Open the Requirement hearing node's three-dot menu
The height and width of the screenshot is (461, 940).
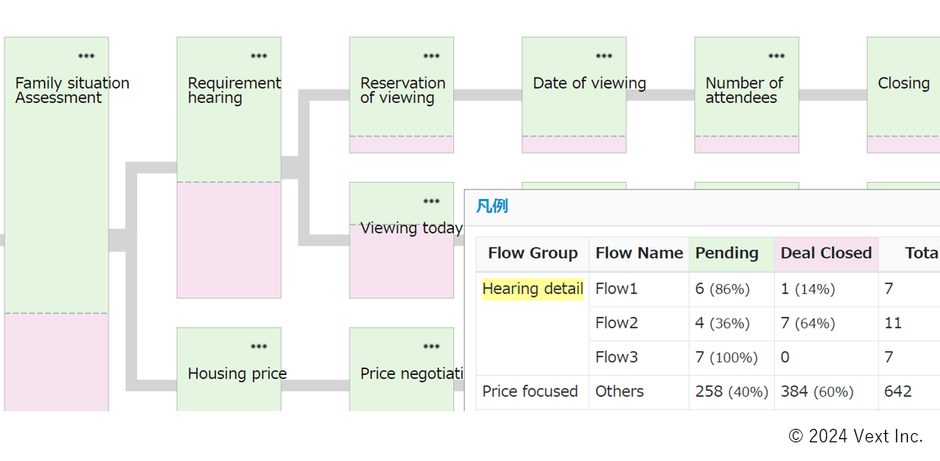pos(259,56)
